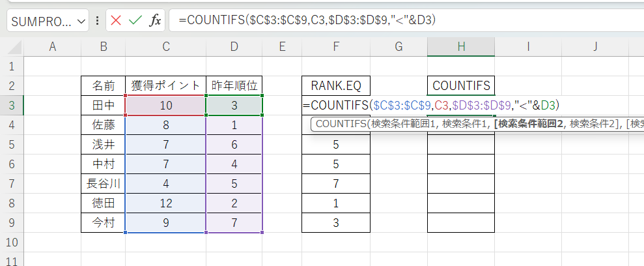Click the 獲得ポイント header cell
The height and width of the screenshot is (266, 644).
[165, 85]
